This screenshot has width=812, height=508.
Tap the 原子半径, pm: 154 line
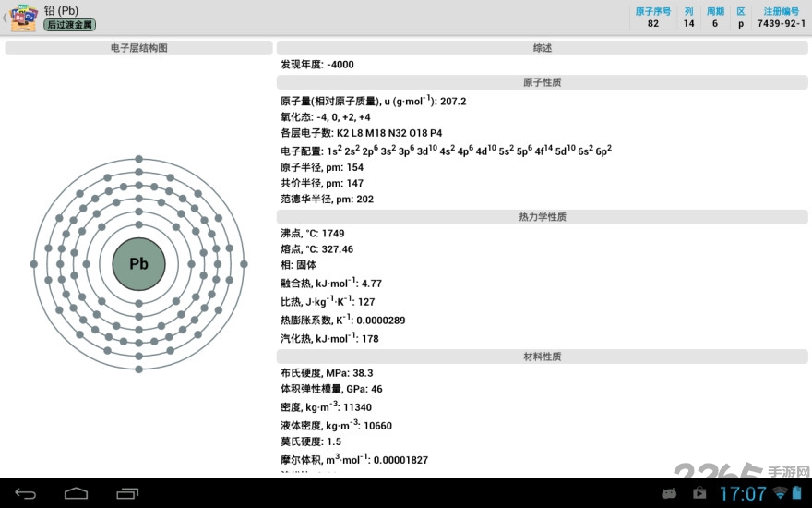tap(322, 167)
